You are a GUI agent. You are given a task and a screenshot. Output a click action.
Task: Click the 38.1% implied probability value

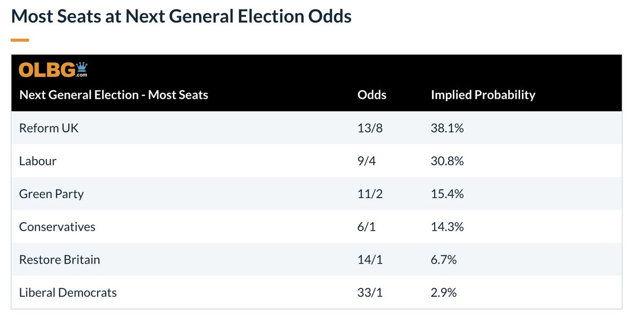tap(448, 128)
